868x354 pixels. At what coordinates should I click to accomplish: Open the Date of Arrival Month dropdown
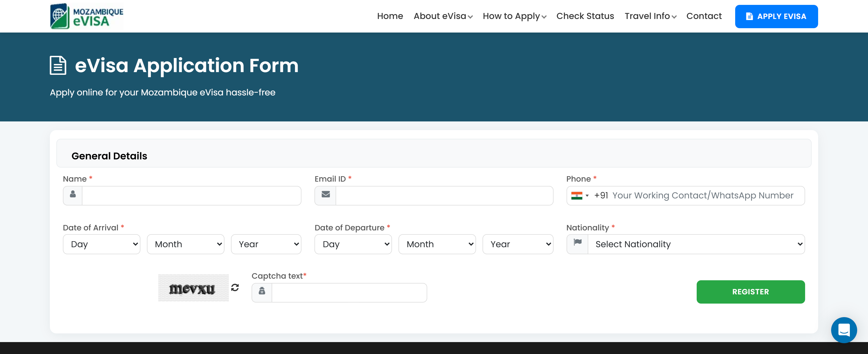185,244
